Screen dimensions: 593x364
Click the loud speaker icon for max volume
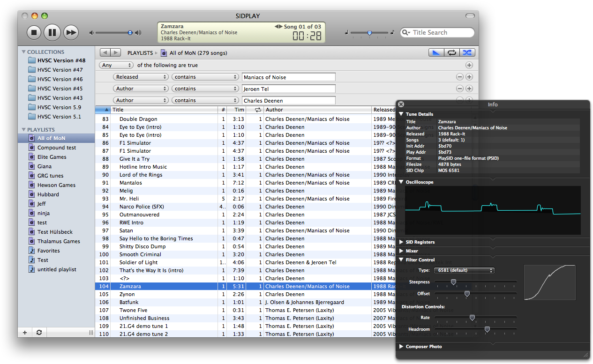[x=138, y=33]
